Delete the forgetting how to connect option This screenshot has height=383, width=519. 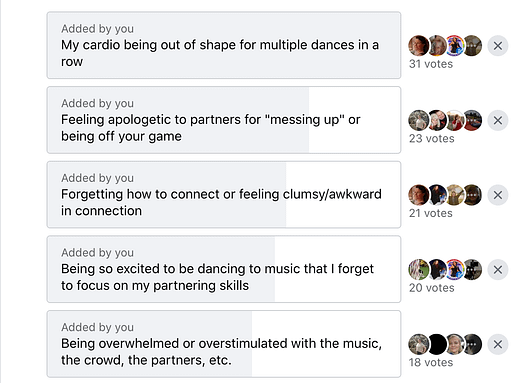498,195
